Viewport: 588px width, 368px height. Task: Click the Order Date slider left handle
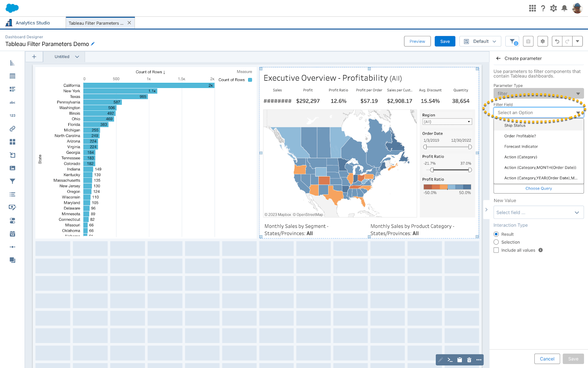tap(425, 147)
